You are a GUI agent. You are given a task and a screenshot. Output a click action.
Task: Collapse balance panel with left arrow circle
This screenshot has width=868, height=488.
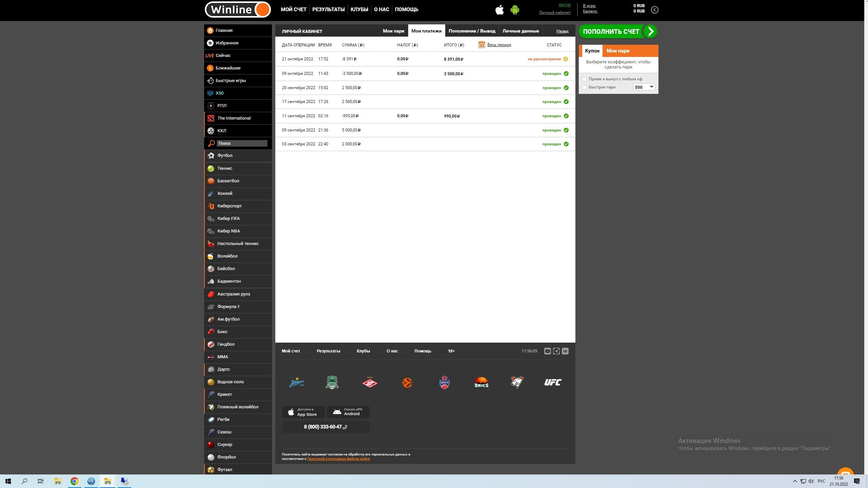655,10
